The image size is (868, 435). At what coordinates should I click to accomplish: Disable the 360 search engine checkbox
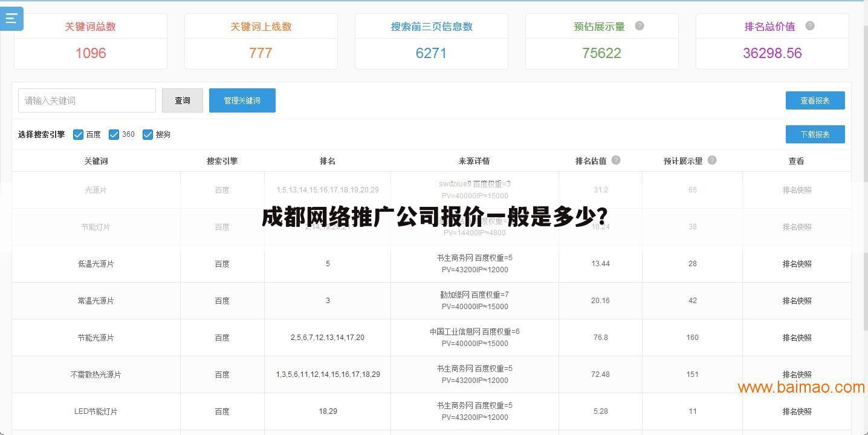click(114, 134)
